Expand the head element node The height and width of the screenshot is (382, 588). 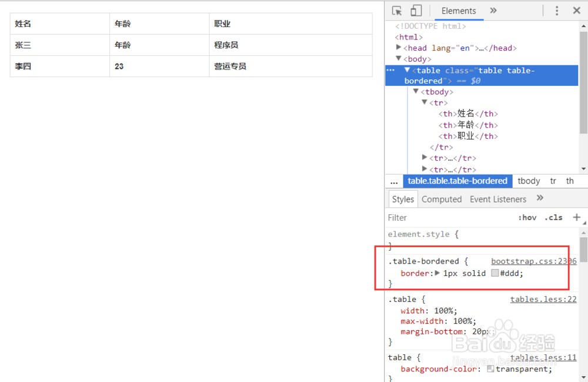[398, 47]
